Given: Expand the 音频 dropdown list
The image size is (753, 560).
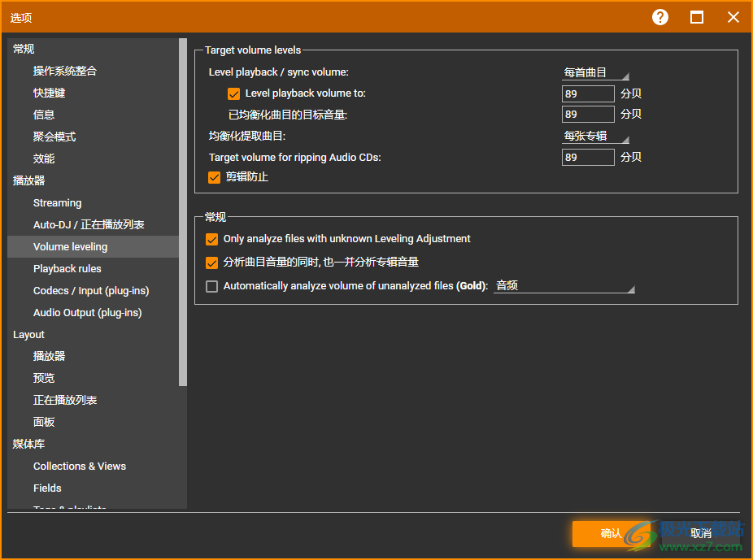Looking at the screenshot, I should pos(564,286).
